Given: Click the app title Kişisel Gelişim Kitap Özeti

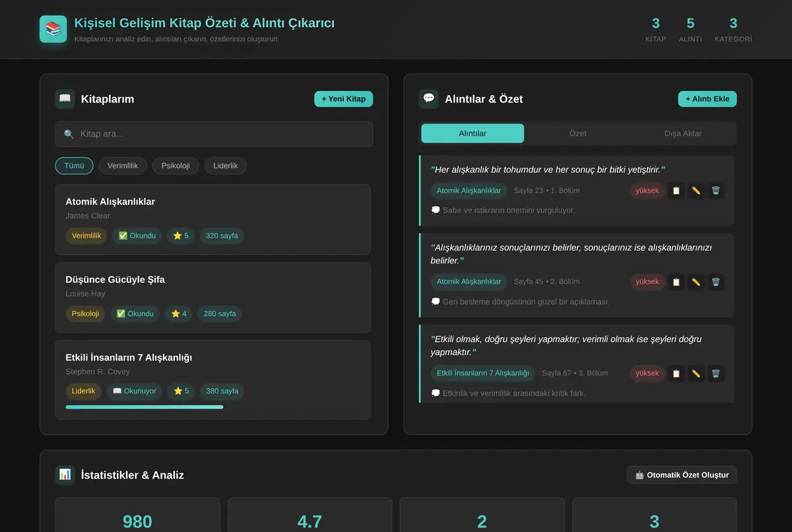Looking at the screenshot, I should point(204,23).
